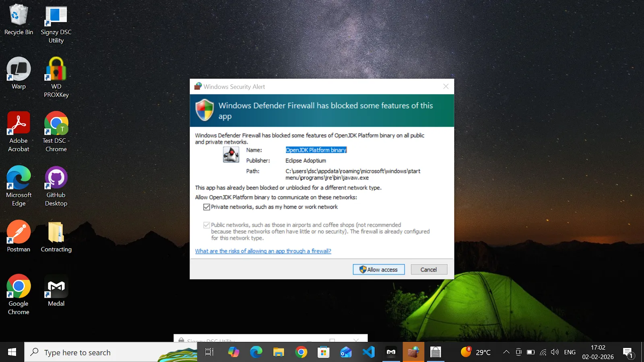Select the WD PROXKey desktop shortcut
Viewport: 644px width, 362px height.
56,78
